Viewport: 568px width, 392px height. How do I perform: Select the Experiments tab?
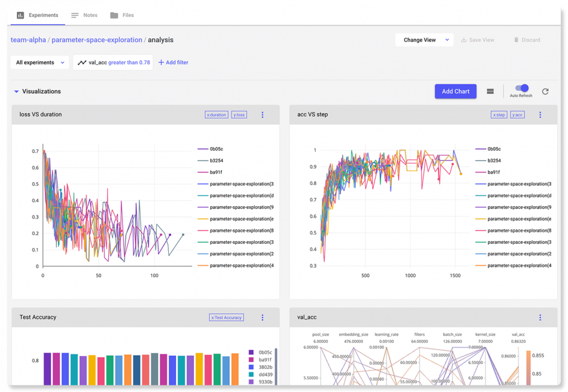(x=38, y=15)
